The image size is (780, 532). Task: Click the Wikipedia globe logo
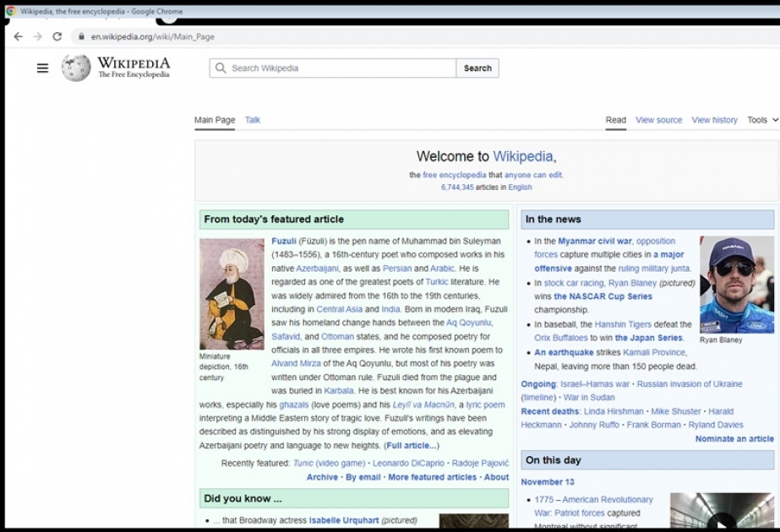(x=76, y=68)
